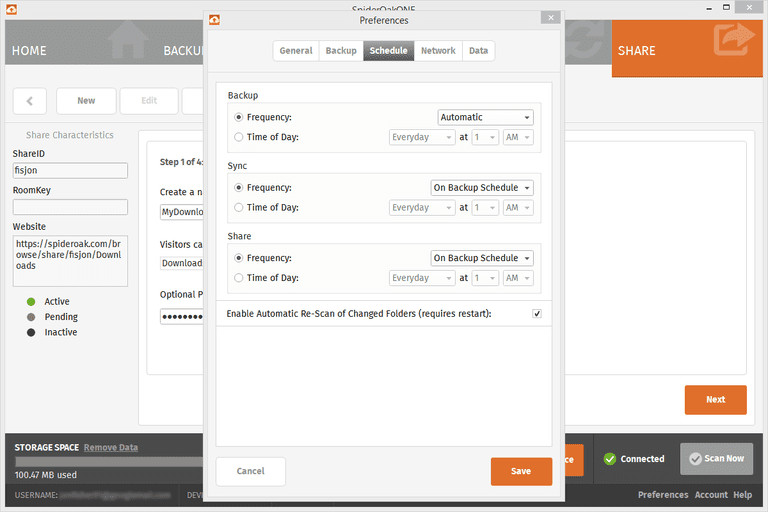The height and width of the screenshot is (512, 768).
Task: Click the green checkmark Connected icon
Action: [610, 459]
